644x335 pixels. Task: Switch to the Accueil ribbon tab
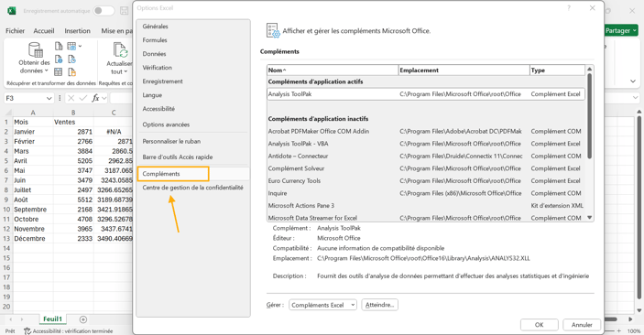coord(44,31)
